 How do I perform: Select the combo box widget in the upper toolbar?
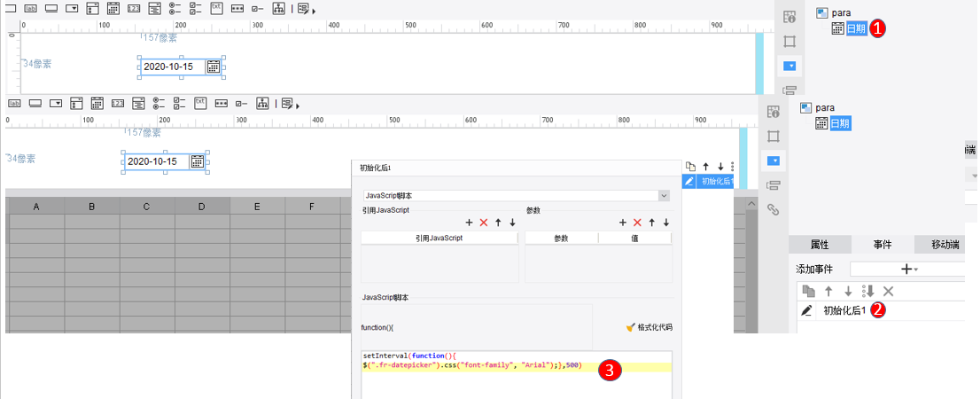72,8
